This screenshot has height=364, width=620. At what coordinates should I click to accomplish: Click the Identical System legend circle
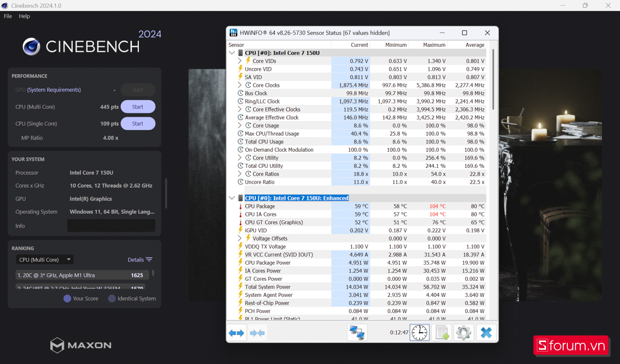[x=112, y=298]
